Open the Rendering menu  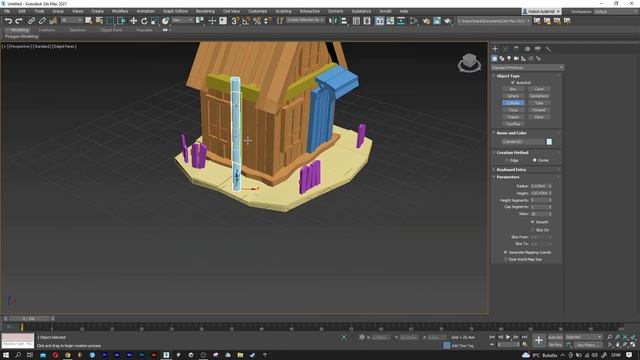(x=205, y=11)
